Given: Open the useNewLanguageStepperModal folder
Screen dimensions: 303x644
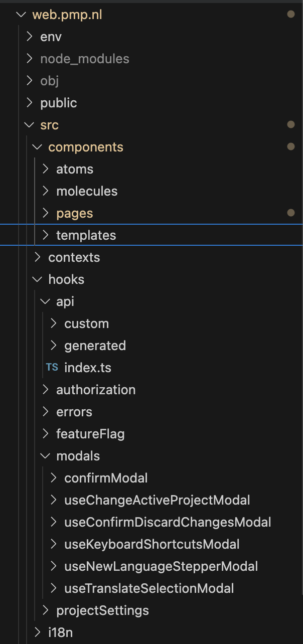Looking at the screenshot, I should (161, 566).
